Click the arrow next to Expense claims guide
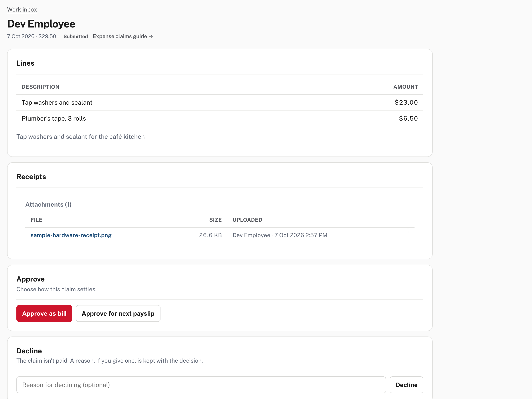This screenshot has width=532, height=399. pyautogui.click(x=151, y=36)
